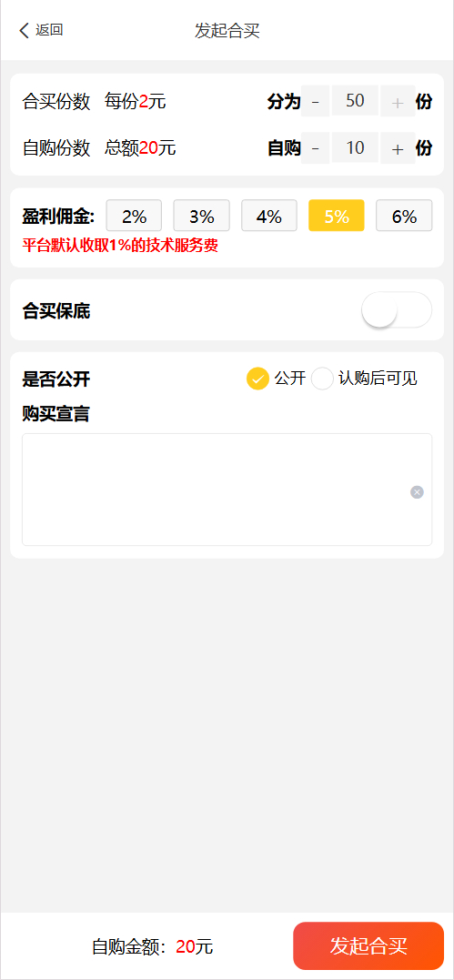The height and width of the screenshot is (980, 454).
Task: Choose 6% commission rate
Action: 404,217
